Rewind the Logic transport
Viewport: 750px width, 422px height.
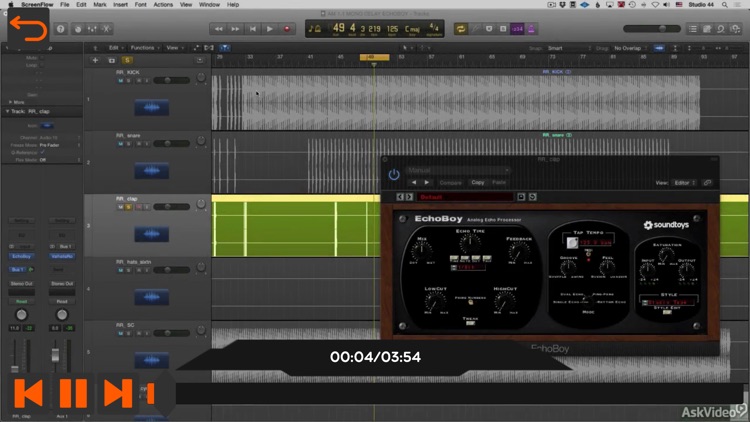218,29
